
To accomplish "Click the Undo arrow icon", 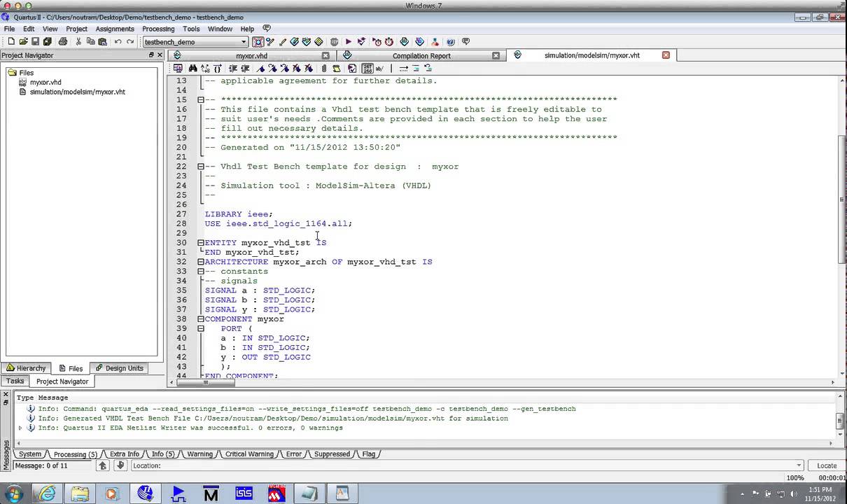I will click(x=118, y=42).
